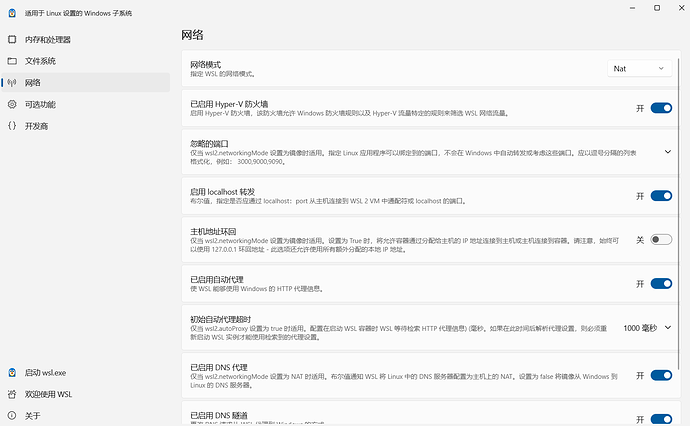Image resolution: width=690 pixels, height=426 pixels.
Task: Launch wsl.exe from the sidebar
Action: coord(86,373)
